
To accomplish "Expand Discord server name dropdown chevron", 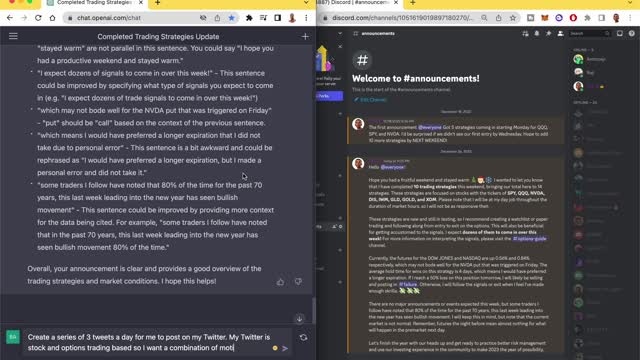I will point(340,33).
